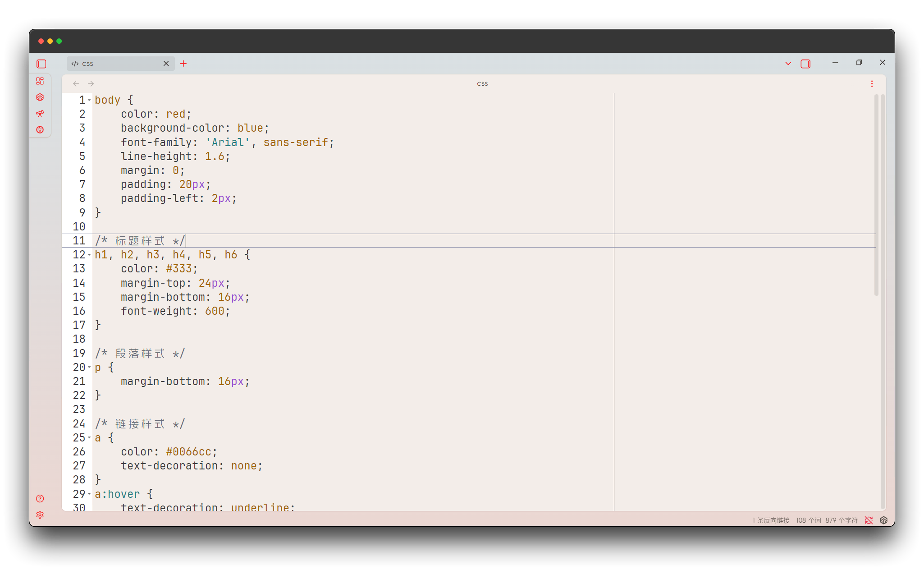Open the sync-disabled icon in the status bar

869,520
